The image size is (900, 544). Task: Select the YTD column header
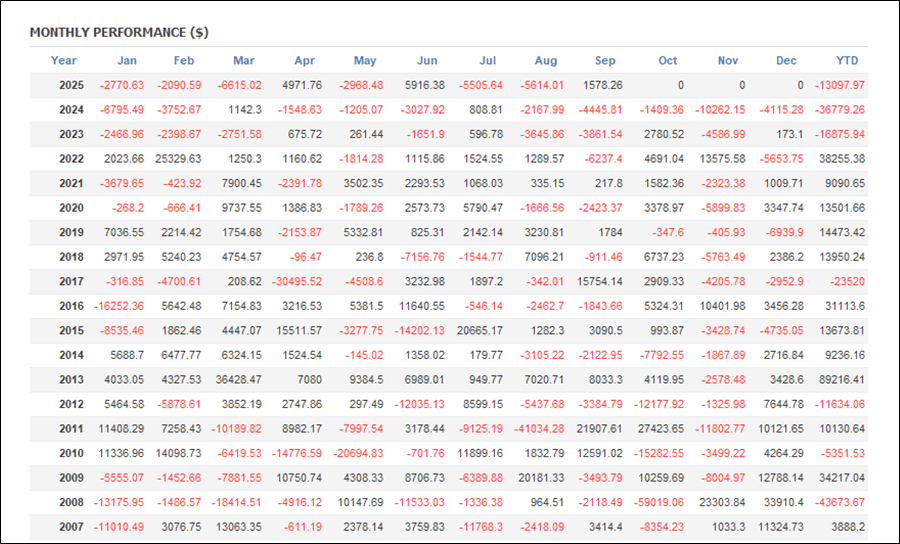849,61
